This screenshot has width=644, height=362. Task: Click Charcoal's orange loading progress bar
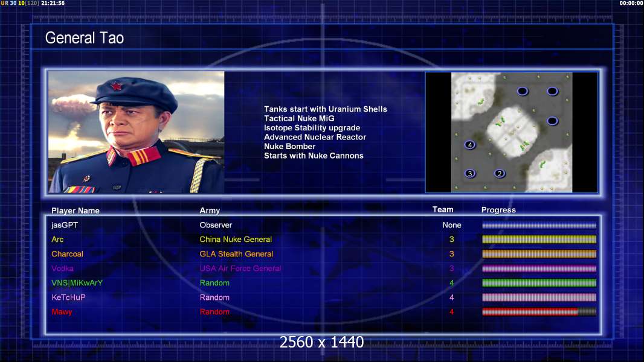(539, 254)
